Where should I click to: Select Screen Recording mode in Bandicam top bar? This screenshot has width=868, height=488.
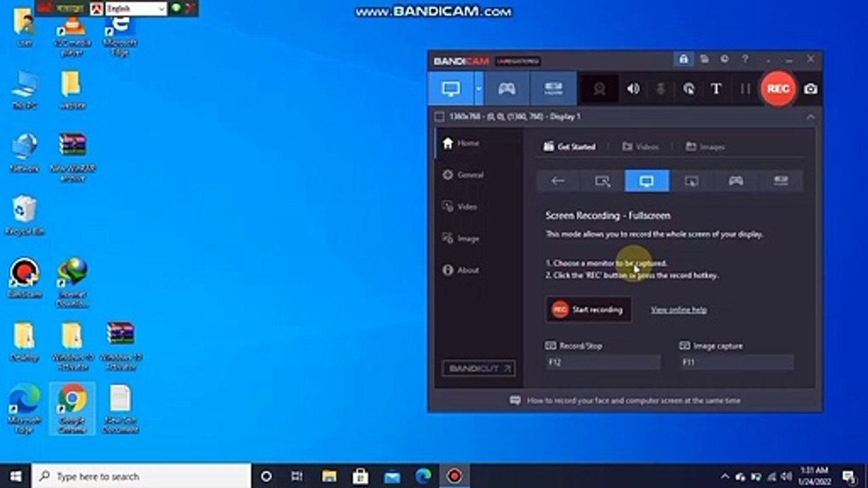point(450,89)
